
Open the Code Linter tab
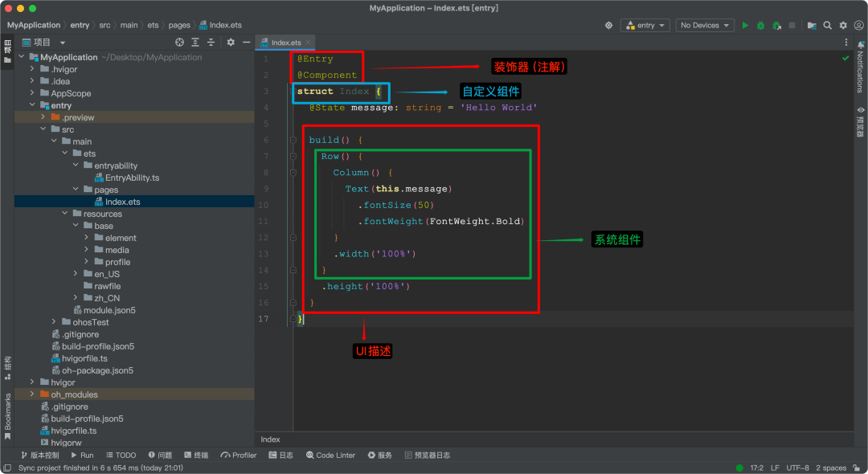(331, 456)
